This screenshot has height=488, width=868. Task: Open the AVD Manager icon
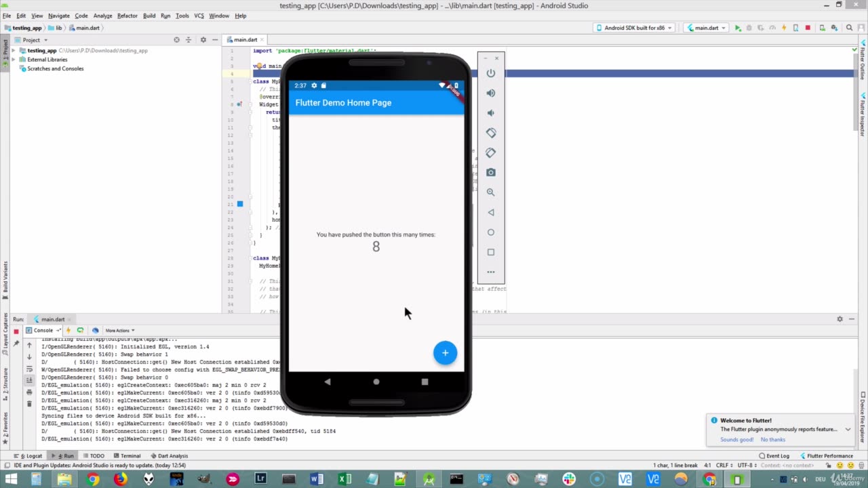821,28
